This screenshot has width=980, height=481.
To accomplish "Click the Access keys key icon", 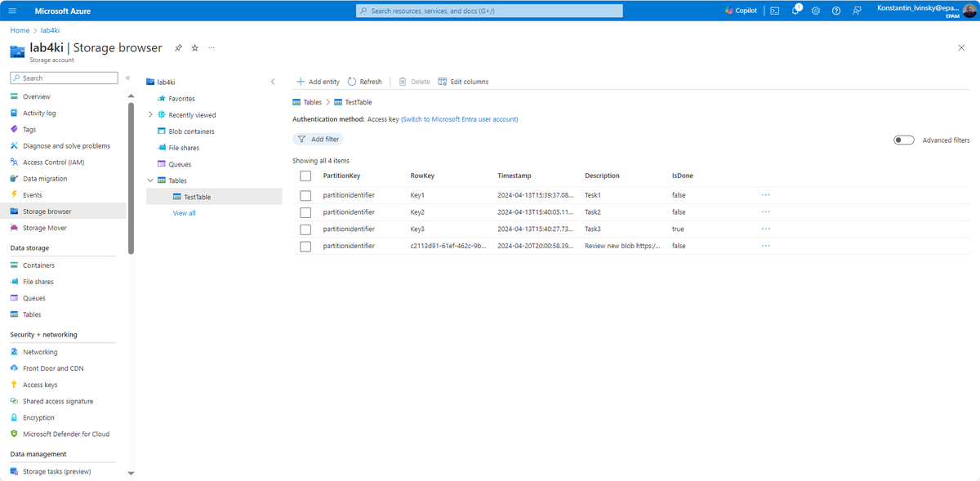I will [x=15, y=385].
